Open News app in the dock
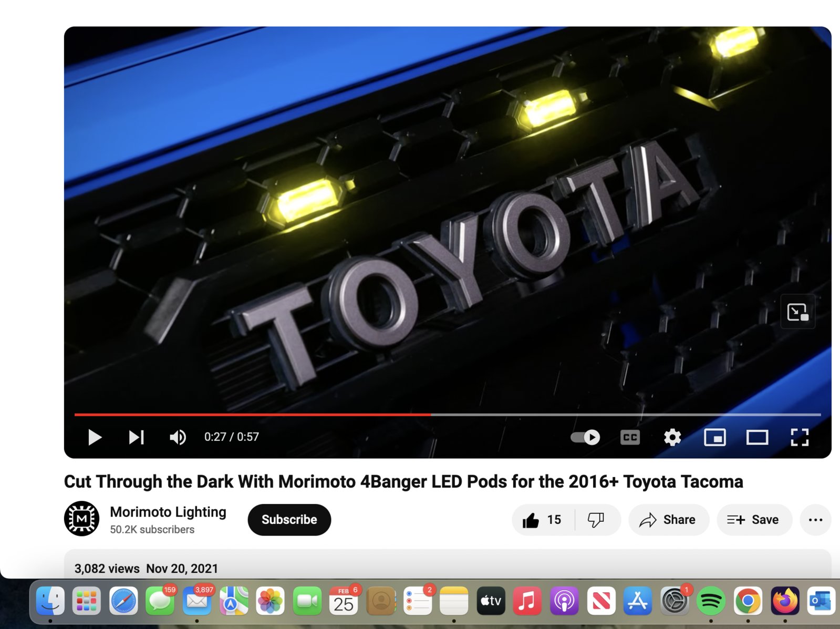Screen dimensions: 840x629 601,601
